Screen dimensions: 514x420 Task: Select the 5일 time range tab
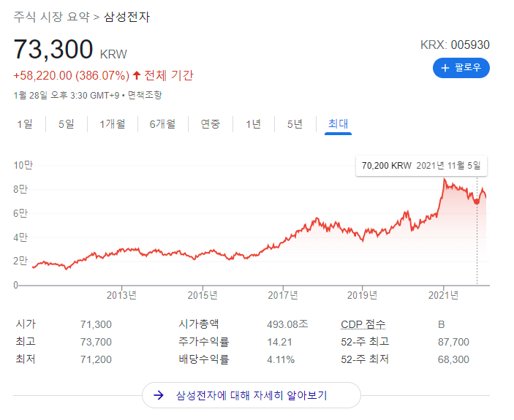pyautogui.click(x=67, y=124)
